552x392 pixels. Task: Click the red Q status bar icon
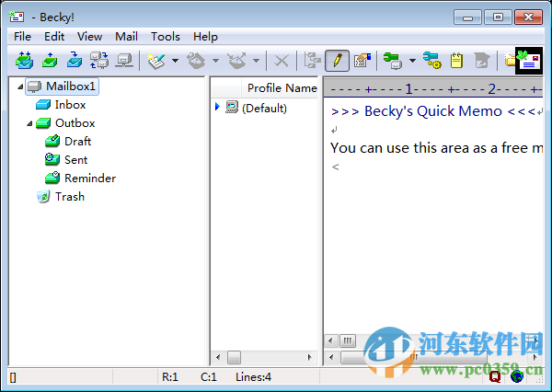tap(495, 376)
